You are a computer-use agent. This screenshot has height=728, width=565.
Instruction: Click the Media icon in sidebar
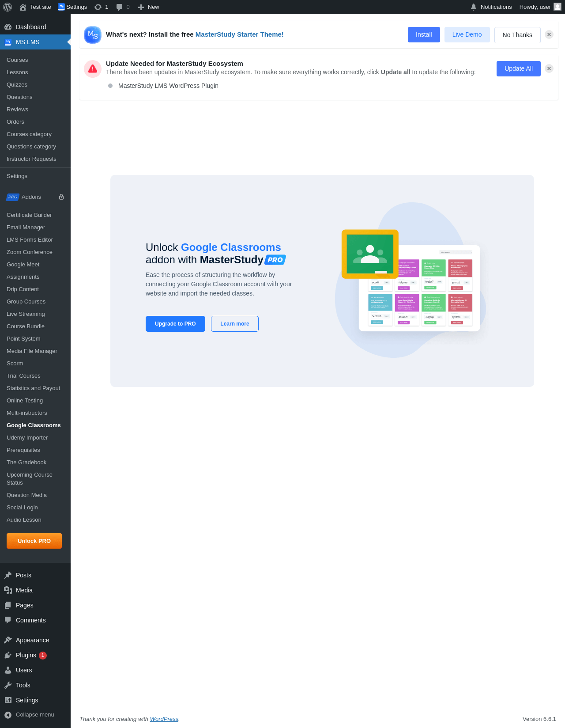pos(8,590)
